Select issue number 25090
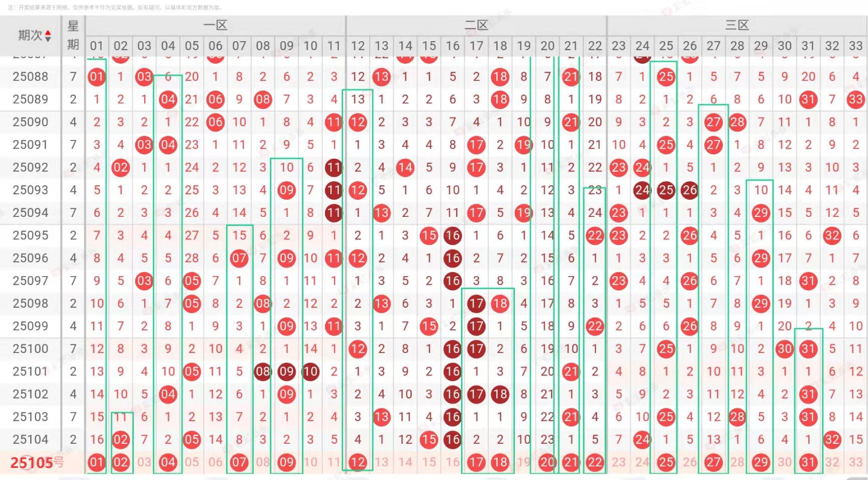This screenshot has width=868, height=480. point(31,122)
